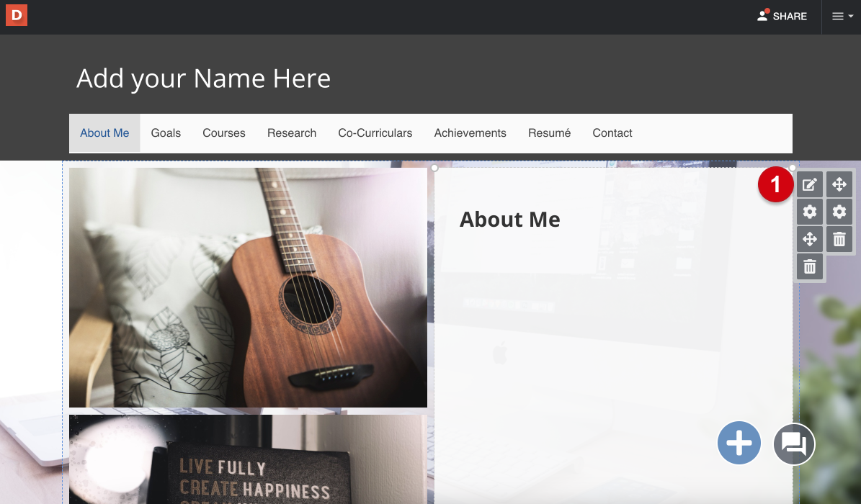Open the SHARE option
The width and height of the screenshot is (861, 504).
[782, 16]
